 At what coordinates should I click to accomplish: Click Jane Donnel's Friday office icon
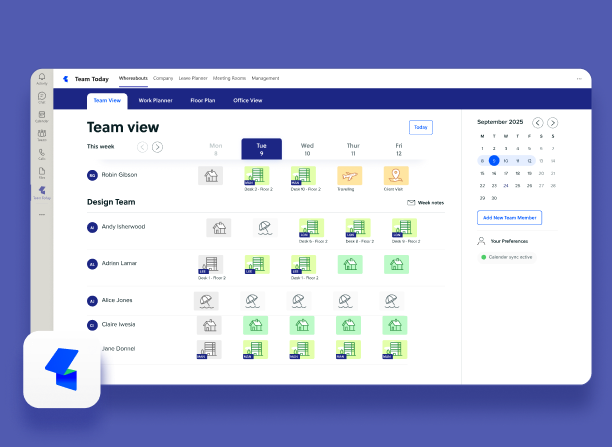tap(395, 349)
